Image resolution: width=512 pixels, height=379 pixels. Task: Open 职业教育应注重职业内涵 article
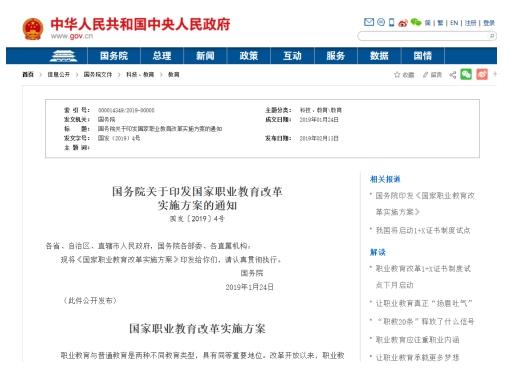click(x=417, y=340)
